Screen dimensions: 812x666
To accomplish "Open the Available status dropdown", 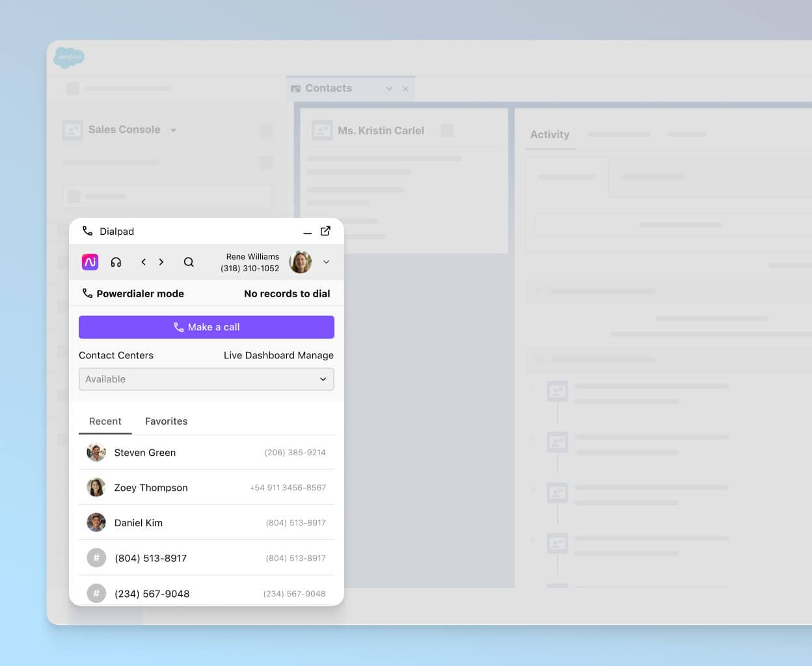I will tap(206, 379).
